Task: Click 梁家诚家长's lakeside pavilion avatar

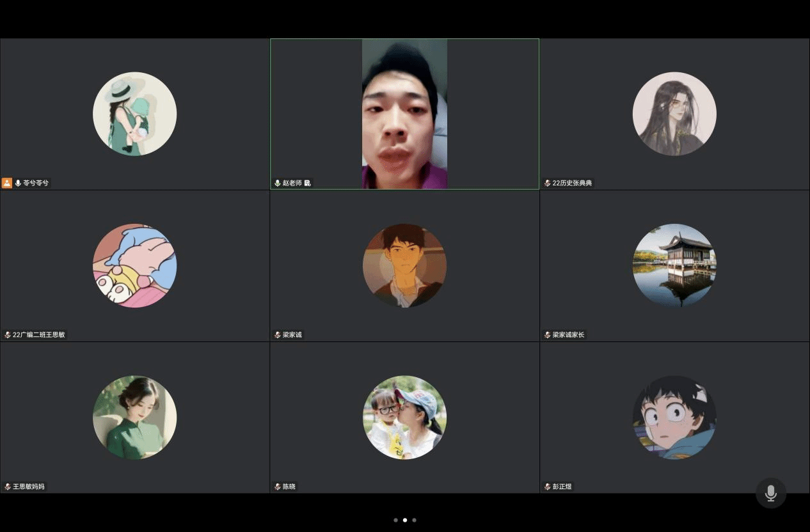Action: click(x=674, y=265)
